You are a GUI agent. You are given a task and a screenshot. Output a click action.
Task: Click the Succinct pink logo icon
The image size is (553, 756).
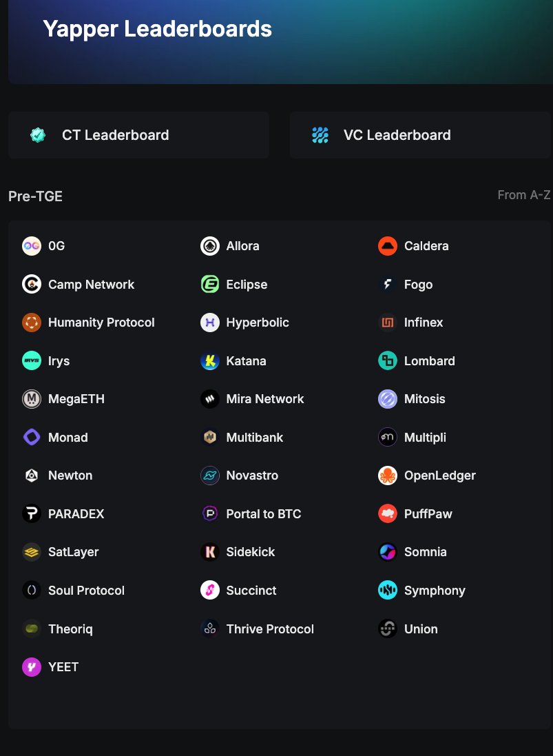(x=210, y=591)
